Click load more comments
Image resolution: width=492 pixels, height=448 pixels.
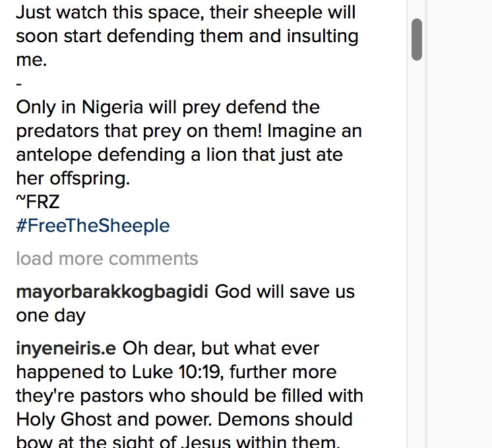107,258
